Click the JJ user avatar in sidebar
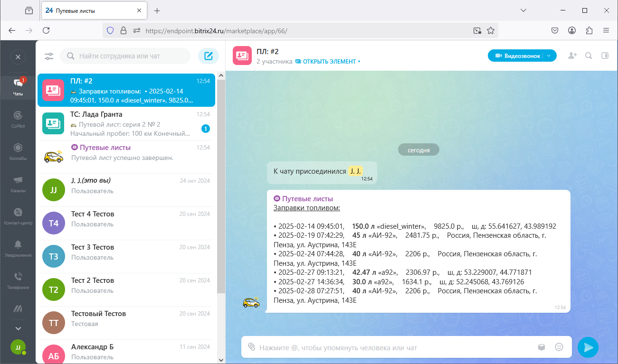This screenshot has height=364, width=618. pyautogui.click(x=18, y=347)
